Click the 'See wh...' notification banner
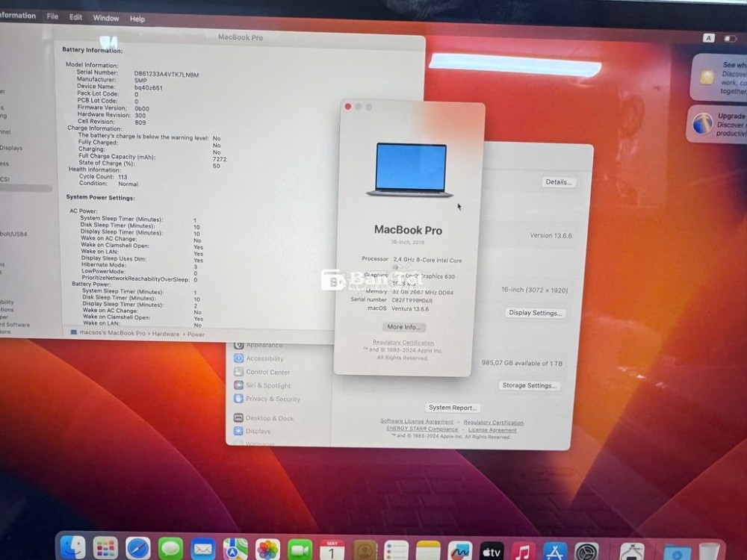 [x=719, y=77]
